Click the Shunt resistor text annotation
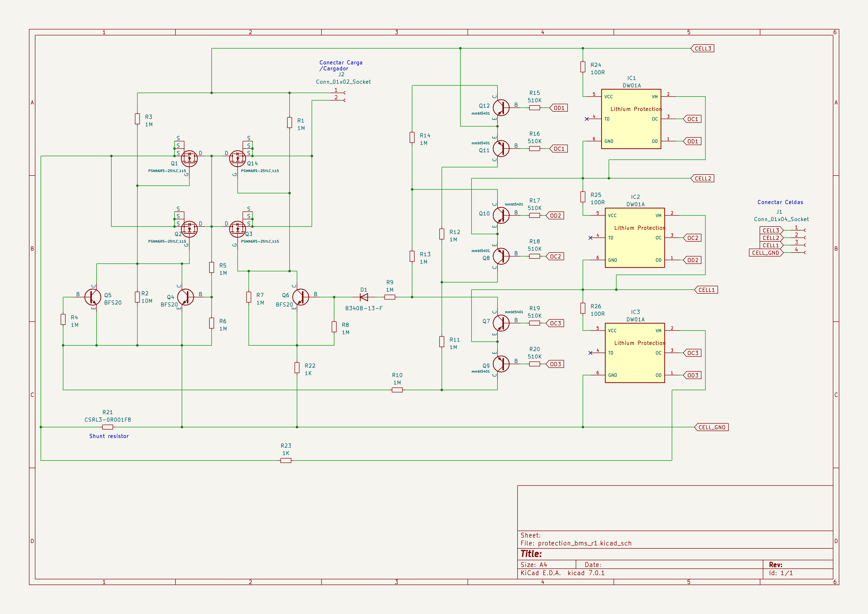The height and width of the screenshot is (614, 868). [x=109, y=436]
